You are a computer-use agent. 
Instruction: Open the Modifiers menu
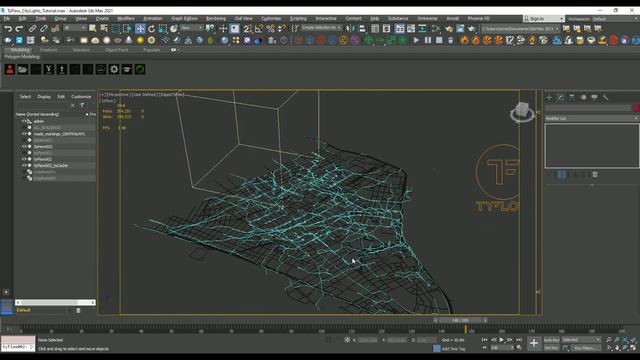(x=126, y=19)
